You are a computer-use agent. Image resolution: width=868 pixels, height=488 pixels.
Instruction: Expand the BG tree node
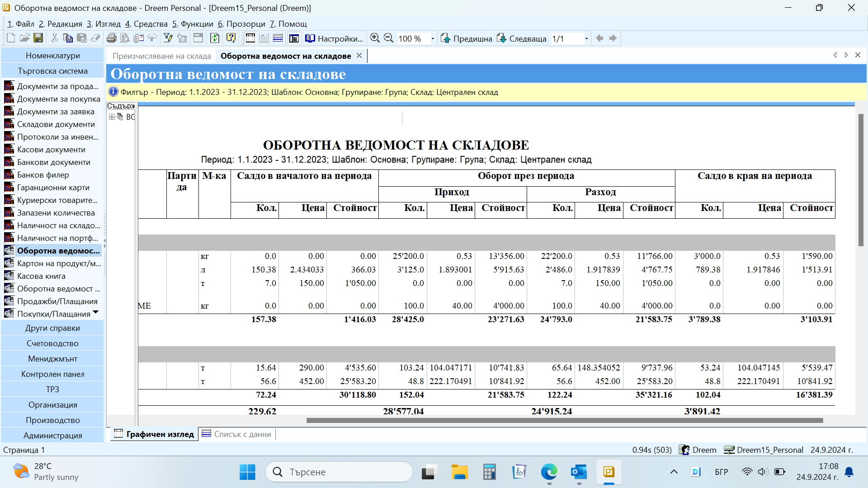pos(112,117)
